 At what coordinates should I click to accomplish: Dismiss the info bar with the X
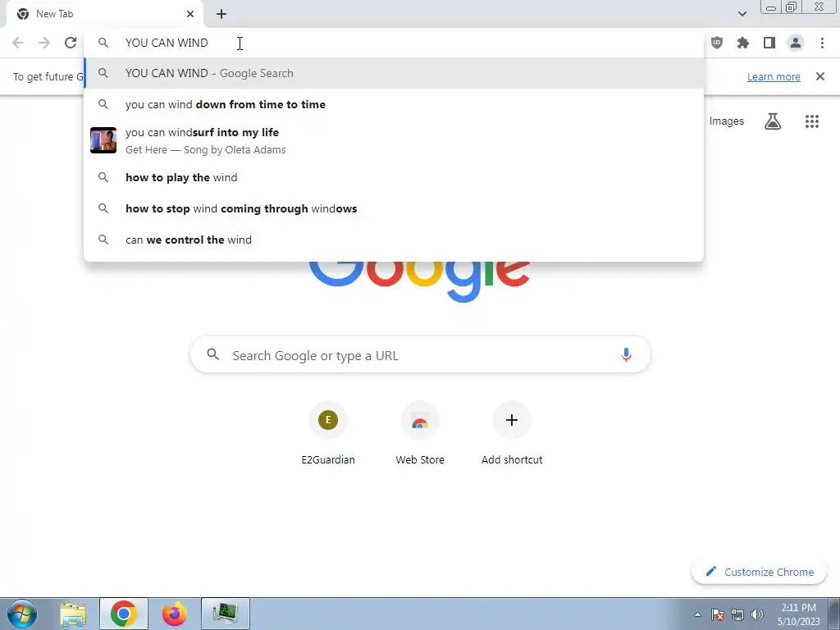click(820, 76)
